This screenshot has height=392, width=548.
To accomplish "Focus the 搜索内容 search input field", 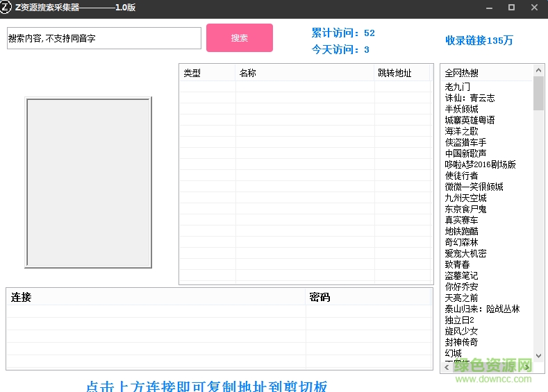I will [103, 39].
